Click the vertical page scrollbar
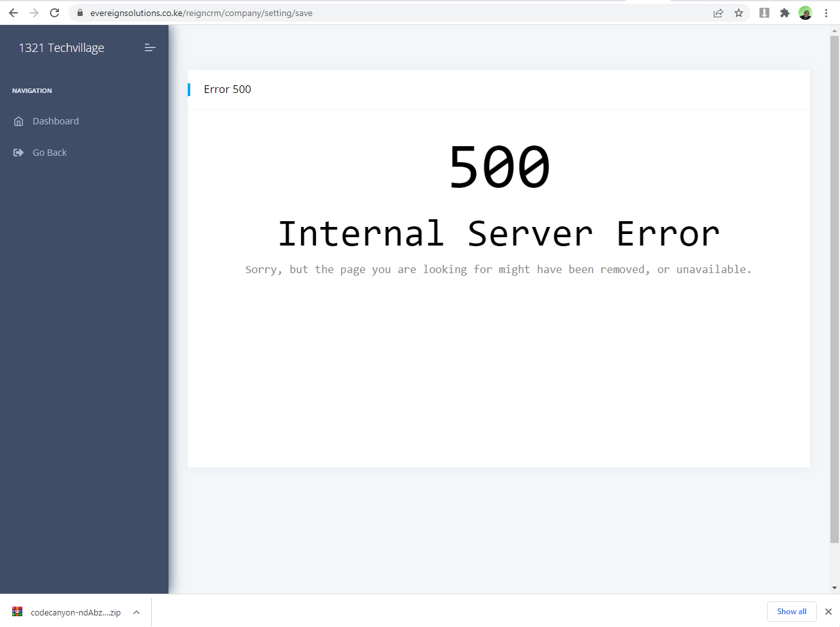 coord(834,288)
